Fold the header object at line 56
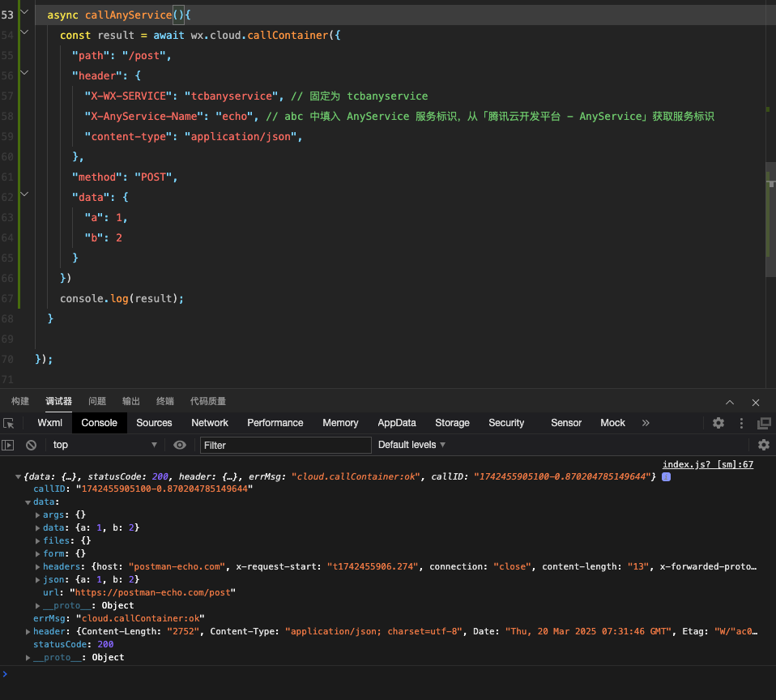This screenshot has width=776, height=700. [24, 73]
